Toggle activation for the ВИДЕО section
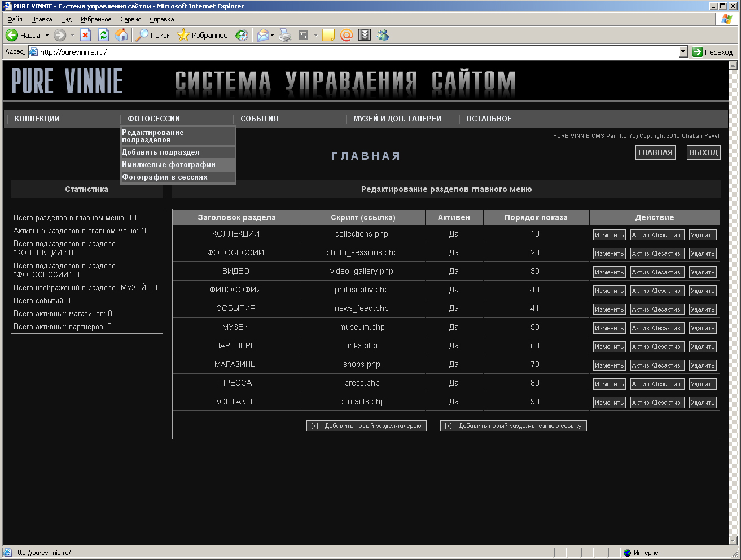Viewport: 741px width, 560px height. pyautogui.click(x=657, y=272)
